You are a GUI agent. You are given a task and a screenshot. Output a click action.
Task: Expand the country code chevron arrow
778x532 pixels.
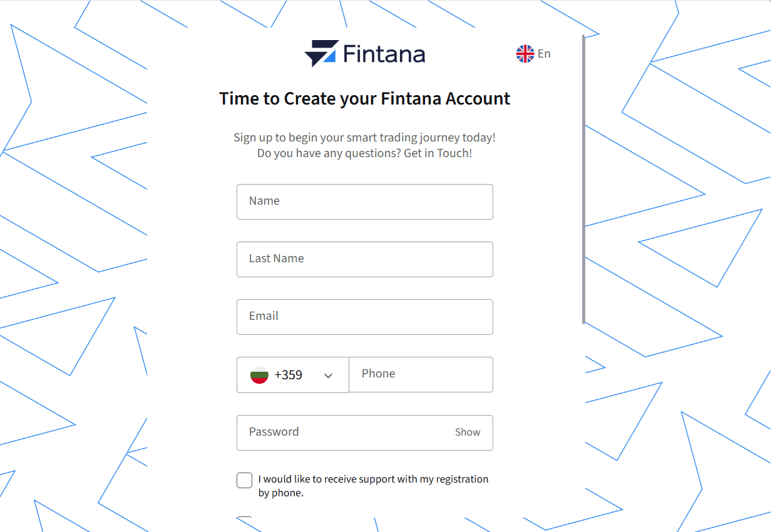pyautogui.click(x=328, y=376)
